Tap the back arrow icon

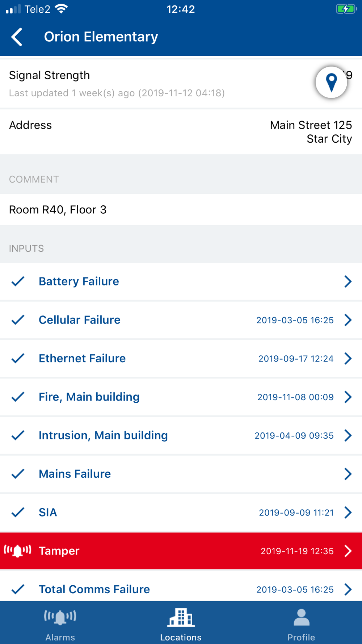click(x=17, y=37)
